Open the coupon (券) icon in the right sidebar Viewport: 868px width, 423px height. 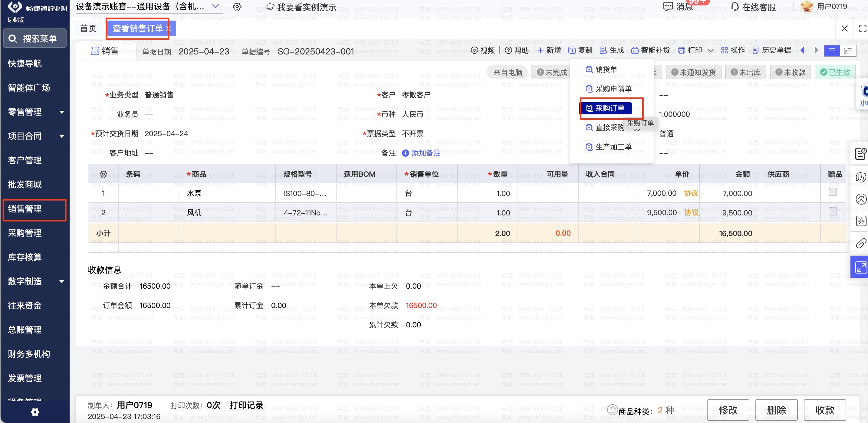861,221
